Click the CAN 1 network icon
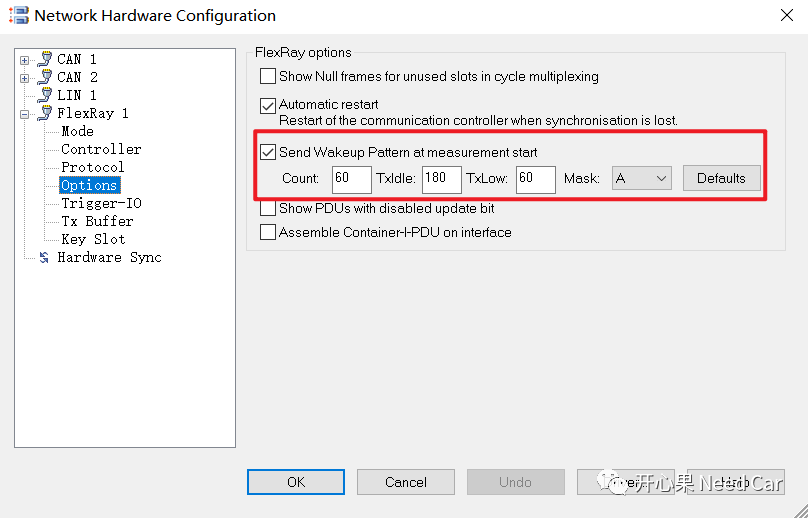Viewport: 808px width, 518px height. tap(44, 59)
